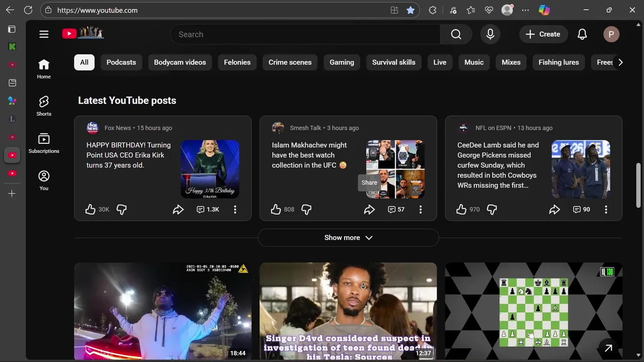Viewport: 644px width, 362px height.
Task: Click the browser address bar URL
Action: (x=98, y=10)
